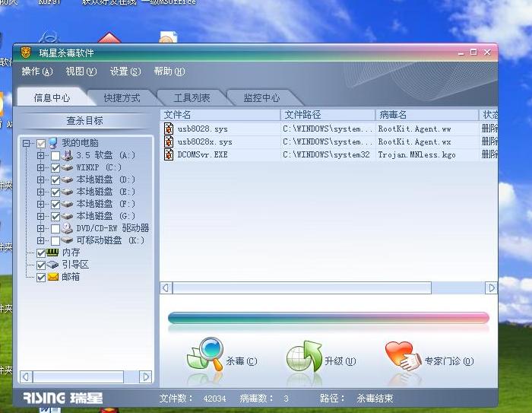Expand the DVD/CD-RW 驱动器 node
The width and height of the screenshot is (532, 413).
click(x=40, y=229)
